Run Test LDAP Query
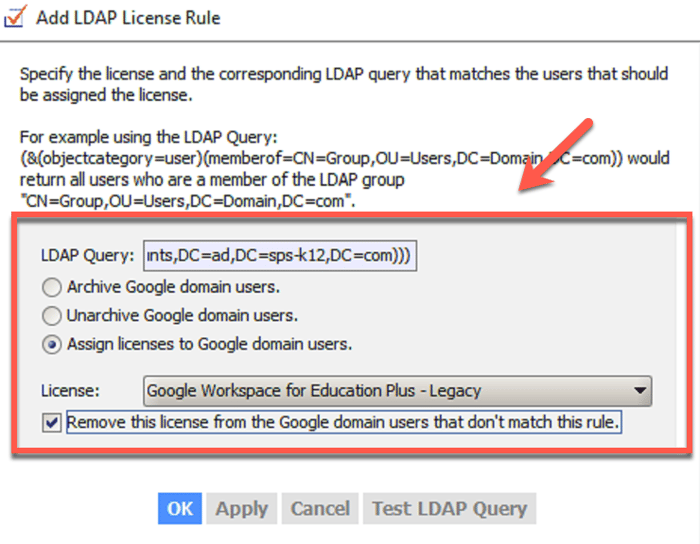This screenshot has width=700, height=544. (449, 509)
